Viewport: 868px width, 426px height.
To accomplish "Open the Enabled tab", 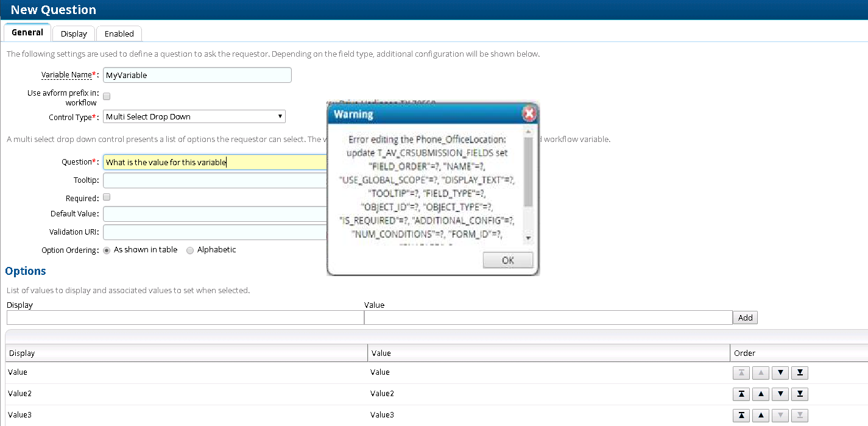I will pos(119,34).
